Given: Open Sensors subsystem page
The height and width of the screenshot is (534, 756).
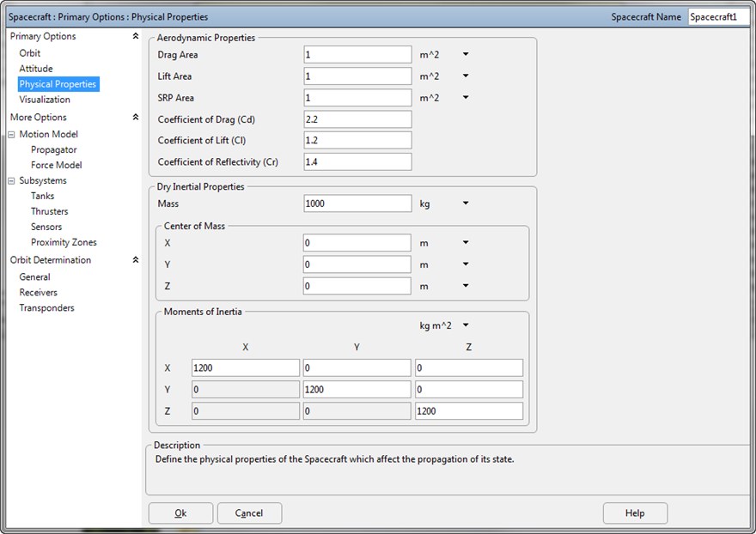Looking at the screenshot, I should [x=46, y=227].
